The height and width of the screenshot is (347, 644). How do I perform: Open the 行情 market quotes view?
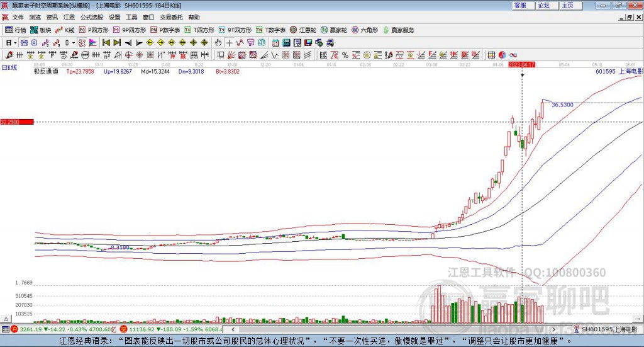click(15, 30)
